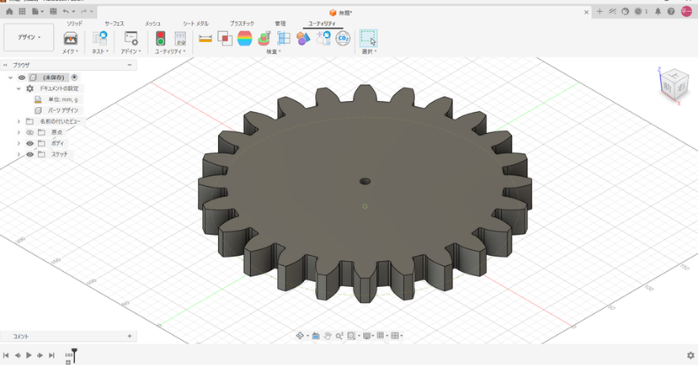Open the 3D Print make tool
Screen dimensions: 698x365
pos(70,39)
